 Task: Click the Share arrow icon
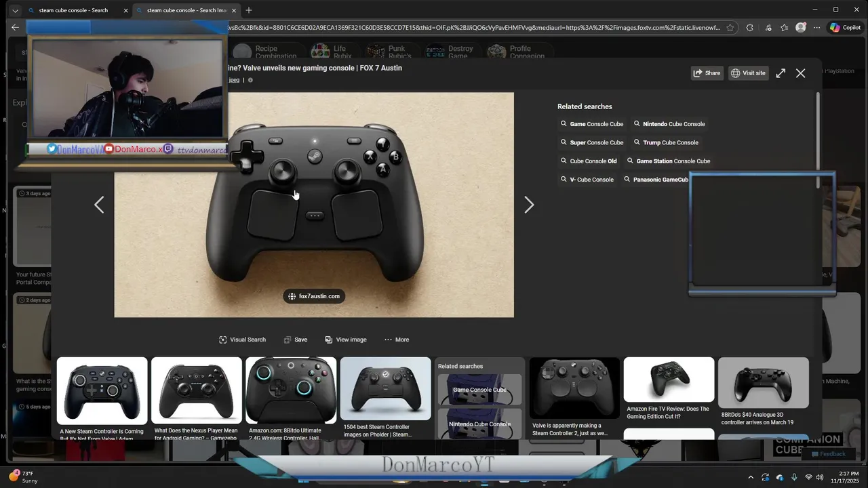pos(698,73)
